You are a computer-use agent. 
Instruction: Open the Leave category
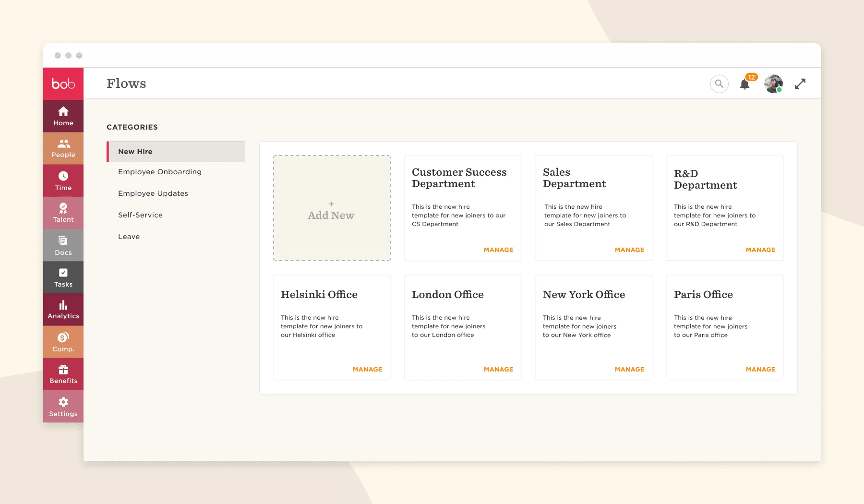(129, 237)
